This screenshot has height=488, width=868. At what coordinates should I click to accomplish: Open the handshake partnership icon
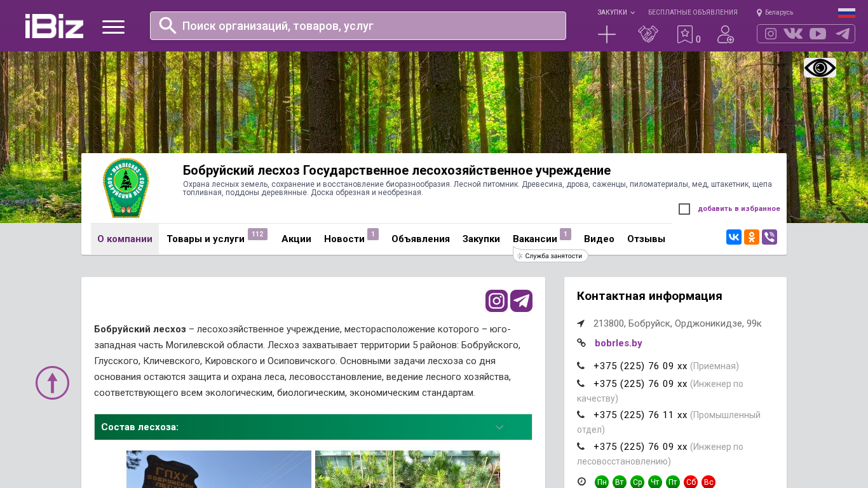pos(648,34)
